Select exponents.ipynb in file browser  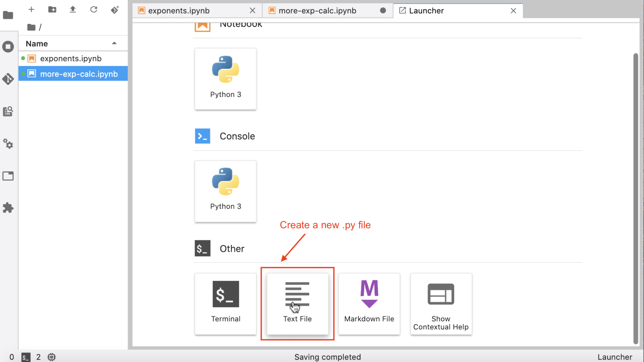[x=71, y=59]
